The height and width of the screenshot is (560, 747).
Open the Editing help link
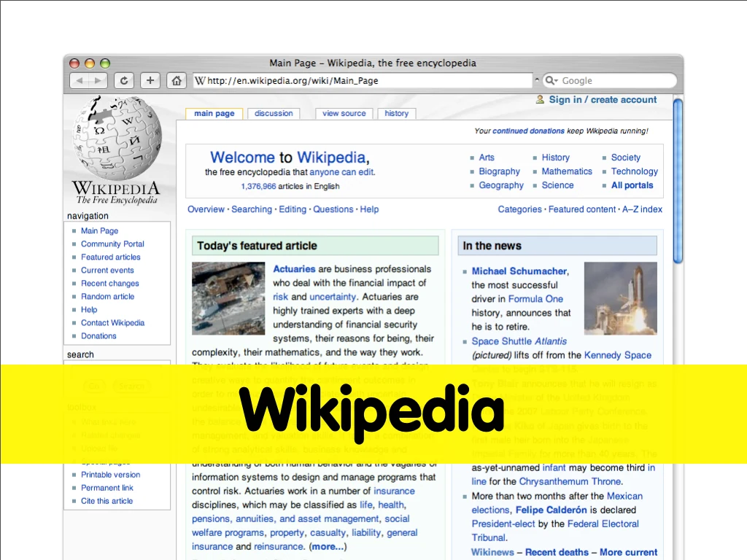[293, 209]
